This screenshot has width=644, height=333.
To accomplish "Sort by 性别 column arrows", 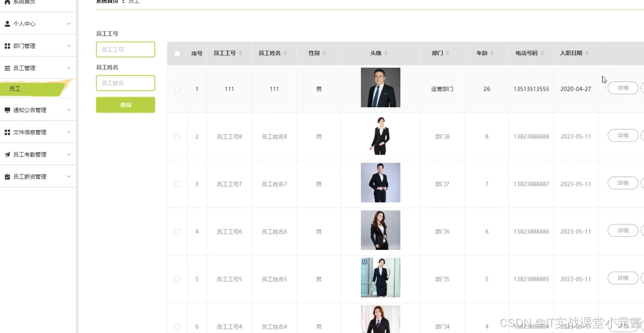I will coord(324,53).
